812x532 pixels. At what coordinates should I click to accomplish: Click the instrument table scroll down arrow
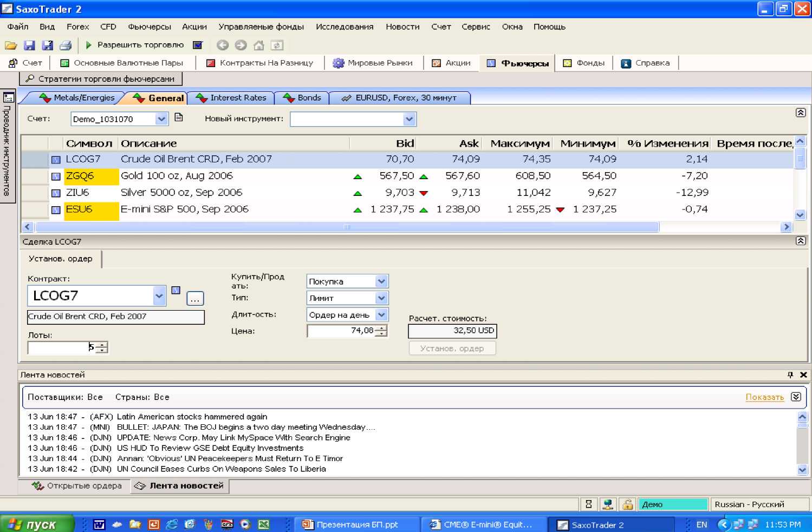(800, 214)
